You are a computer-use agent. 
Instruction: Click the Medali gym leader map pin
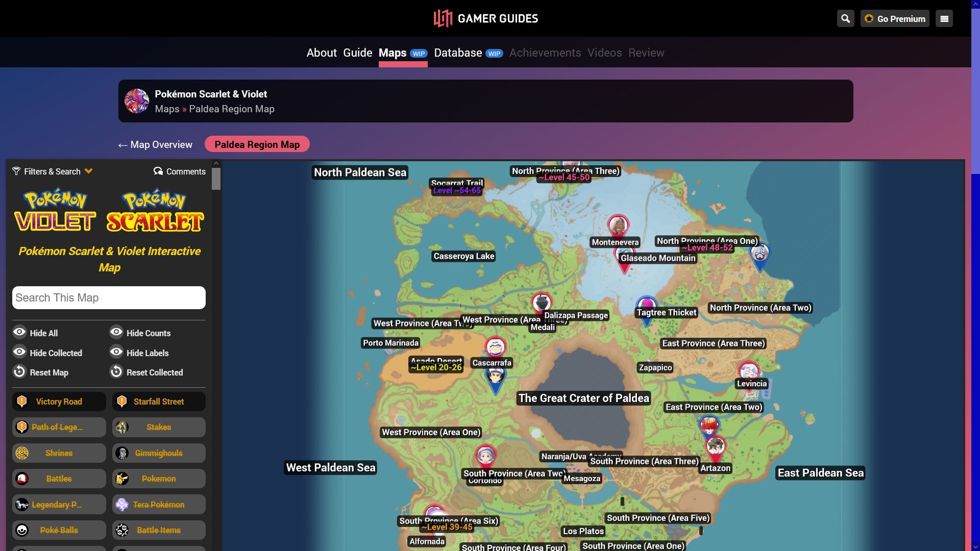(x=541, y=303)
